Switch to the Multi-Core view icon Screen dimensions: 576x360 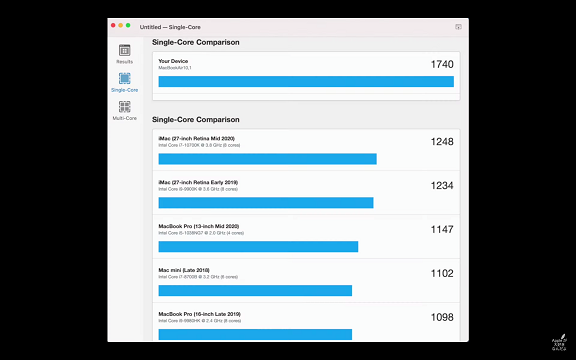[125, 107]
